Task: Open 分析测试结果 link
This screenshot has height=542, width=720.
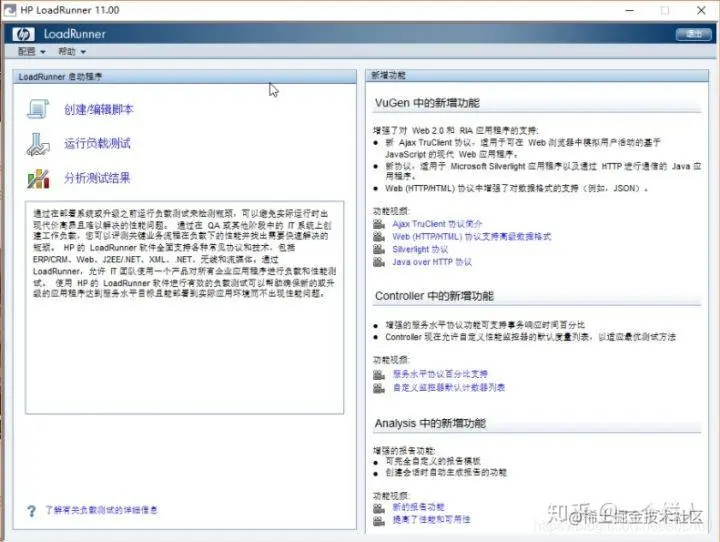Action: pyautogui.click(x=97, y=178)
